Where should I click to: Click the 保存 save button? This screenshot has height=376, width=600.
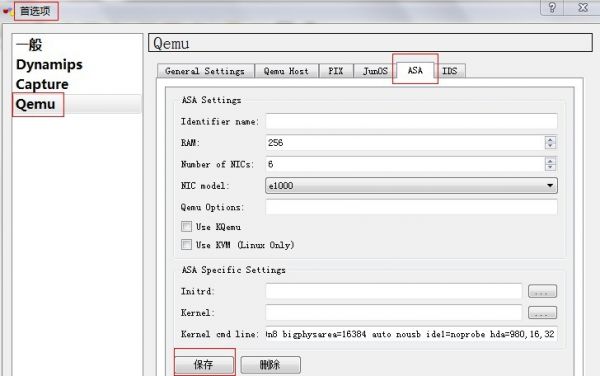(204, 365)
